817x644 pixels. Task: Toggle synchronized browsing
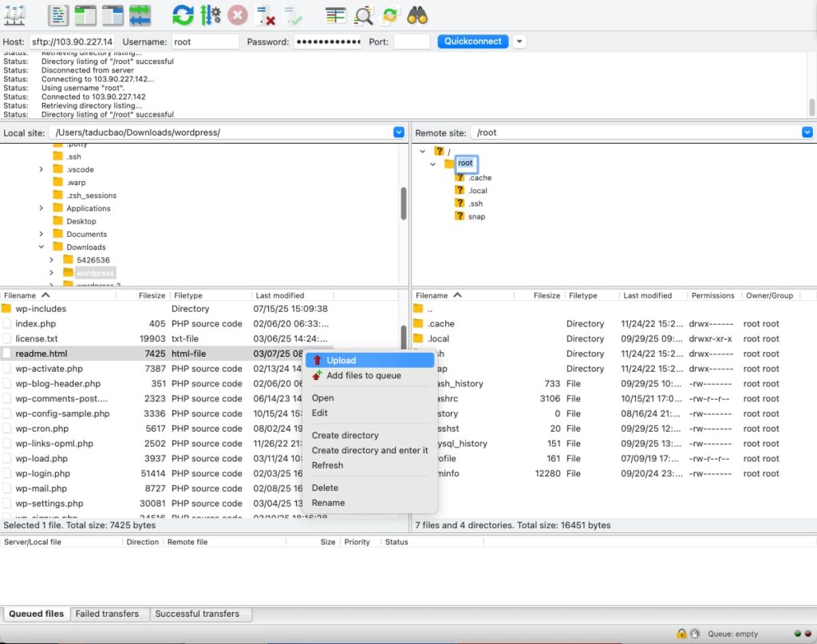click(x=389, y=14)
